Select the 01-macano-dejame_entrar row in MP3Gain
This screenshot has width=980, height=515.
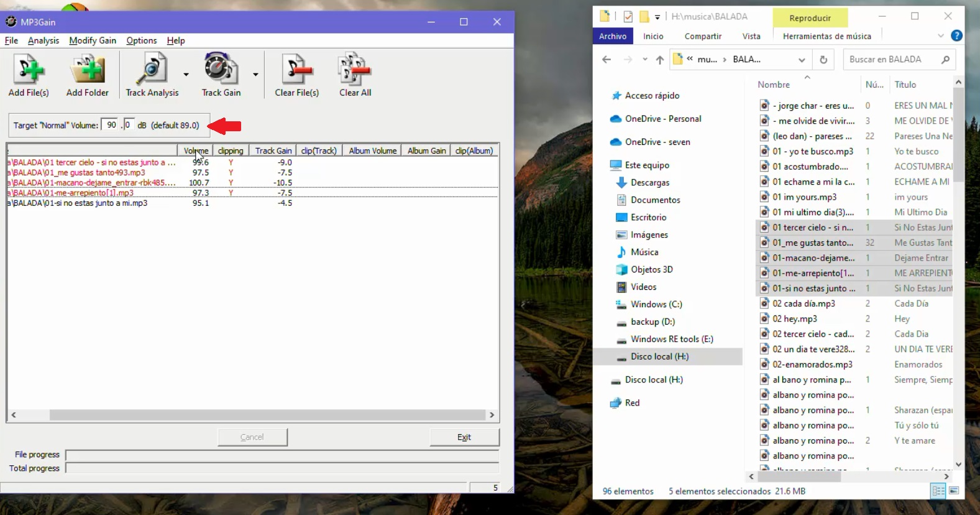[x=252, y=183]
